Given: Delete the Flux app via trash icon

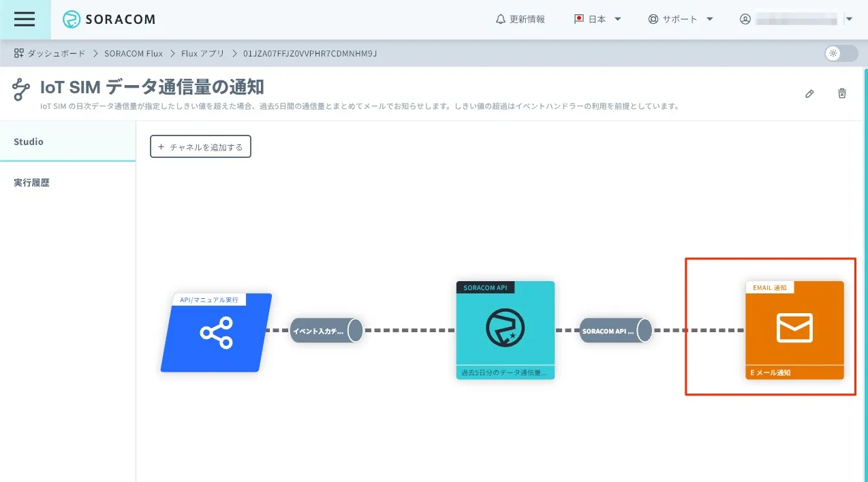Looking at the screenshot, I should pyautogui.click(x=842, y=94).
